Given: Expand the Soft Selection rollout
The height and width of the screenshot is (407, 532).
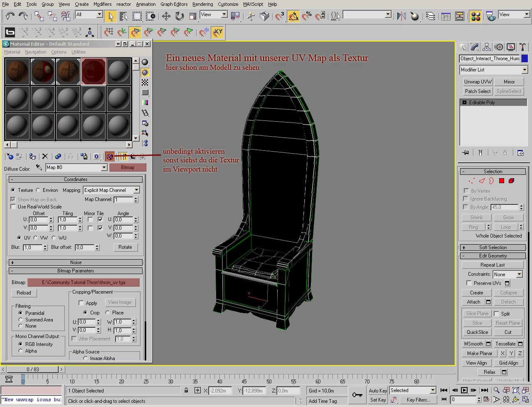Looking at the screenshot, I should (x=493, y=247).
